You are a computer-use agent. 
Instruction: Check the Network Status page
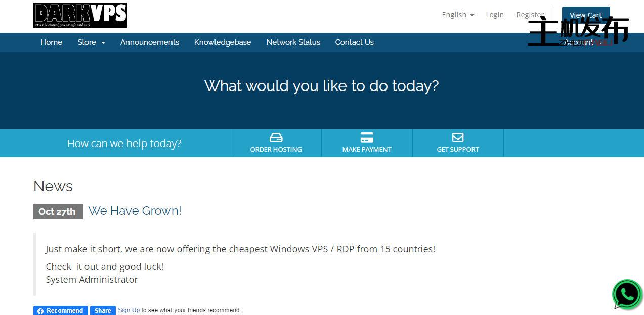pos(293,42)
